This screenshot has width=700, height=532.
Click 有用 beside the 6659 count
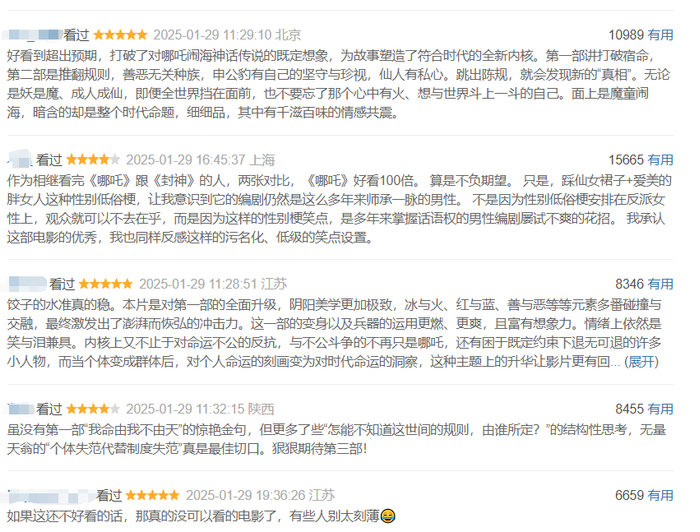(660, 495)
